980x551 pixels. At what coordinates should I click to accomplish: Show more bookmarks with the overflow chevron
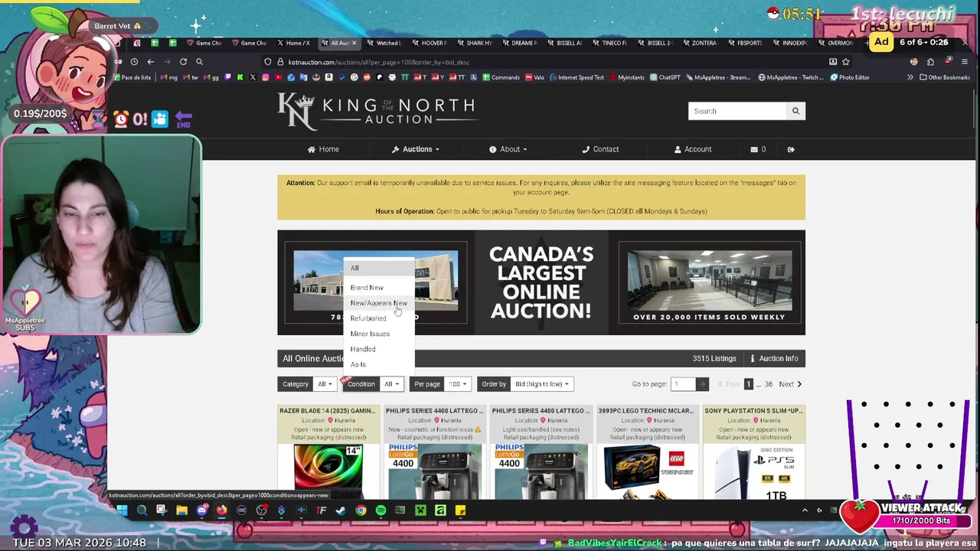(x=910, y=77)
